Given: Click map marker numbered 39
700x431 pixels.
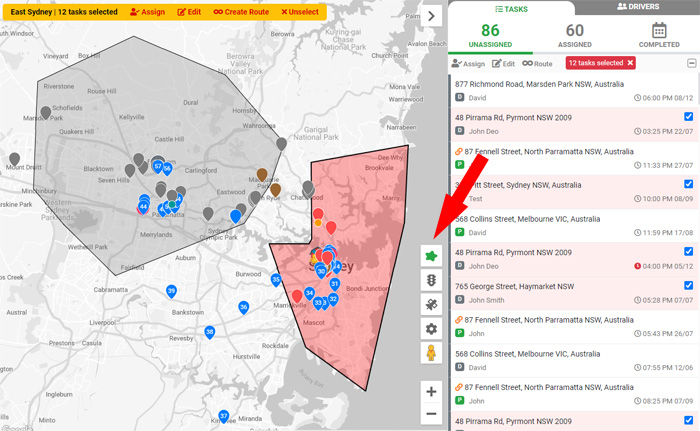Looking at the screenshot, I should pyautogui.click(x=171, y=291).
